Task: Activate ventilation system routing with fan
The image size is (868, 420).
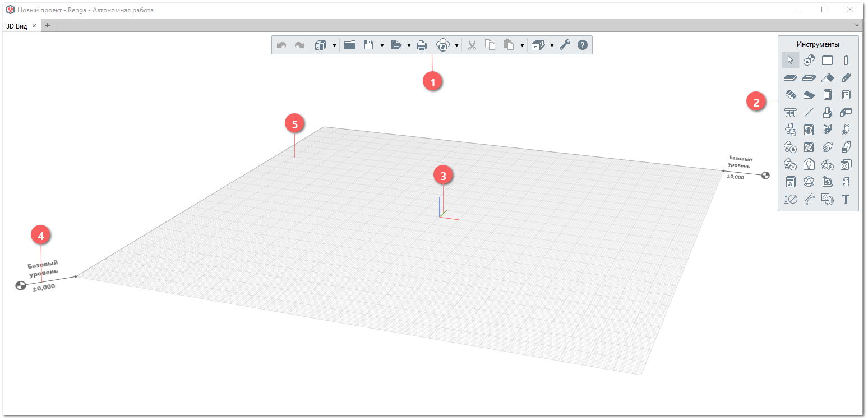Action: pyautogui.click(x=791, y=164)
